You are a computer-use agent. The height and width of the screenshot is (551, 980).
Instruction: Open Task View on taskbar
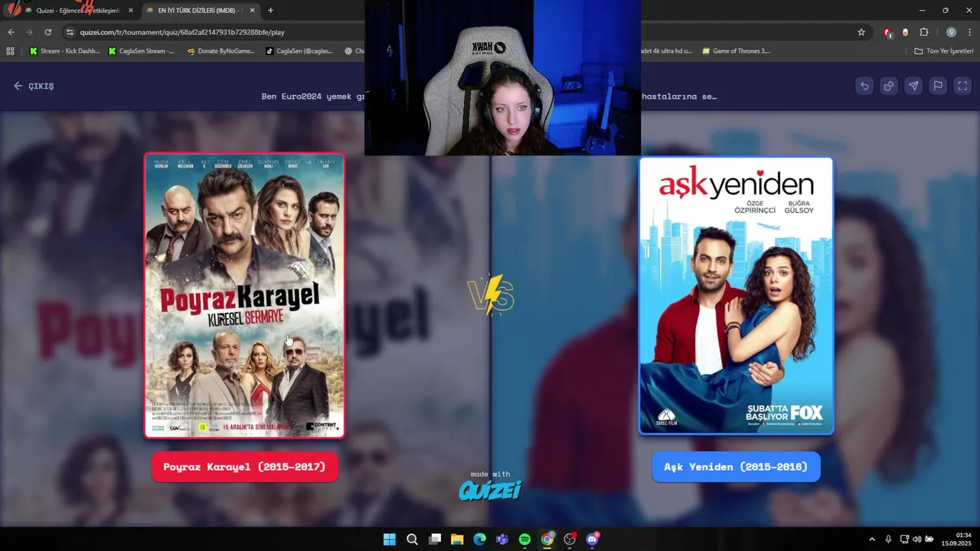(435, 540)
